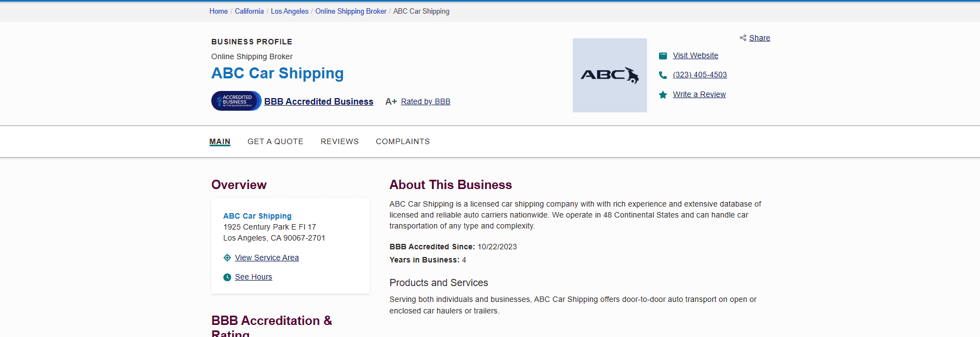Click the Online Shipping Broker category under BUSINESS PROFILE

pos(252,56)
